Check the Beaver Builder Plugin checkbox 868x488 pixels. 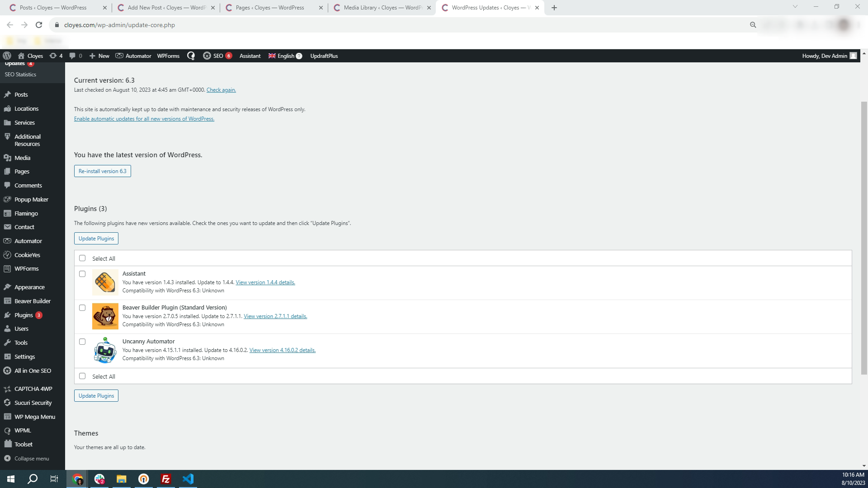[x=82, y=308]
